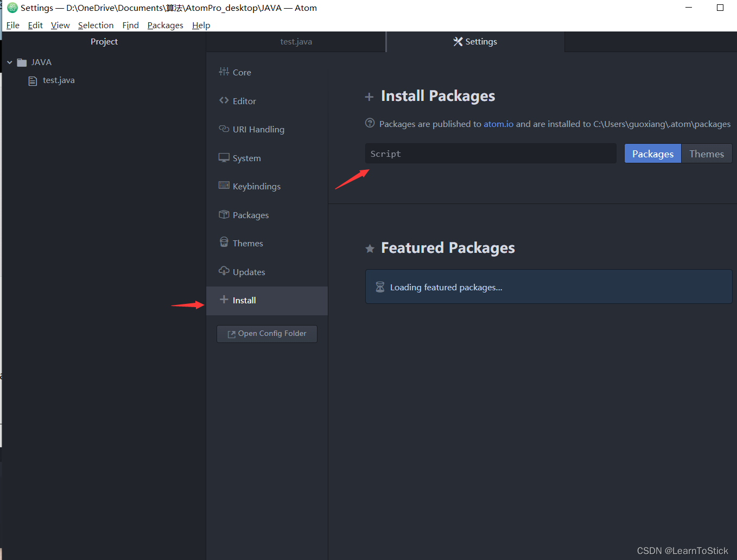The width and height of the screenshot is (737, 560).
Task: Click the Atom app icon in title bar
Action: tap(12, 8)
